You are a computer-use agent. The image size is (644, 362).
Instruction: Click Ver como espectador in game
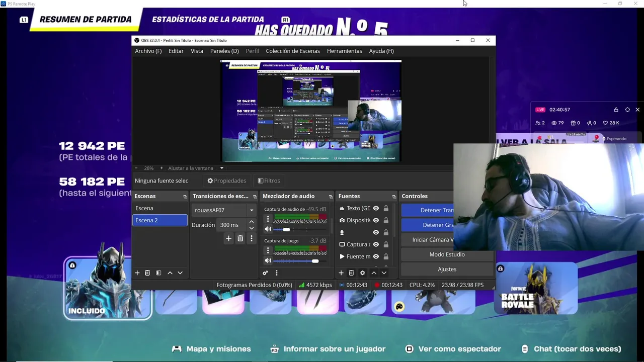tap(454, 349)
